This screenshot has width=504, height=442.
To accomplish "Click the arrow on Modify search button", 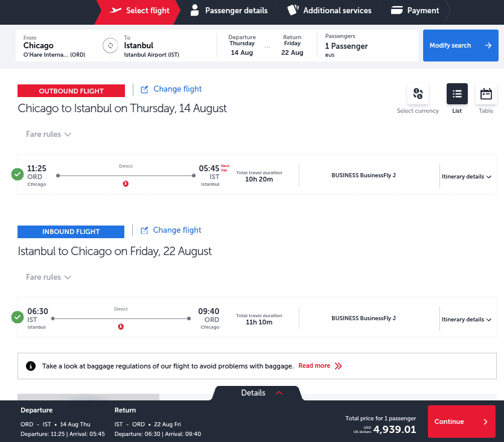I will tap(488, 45).
